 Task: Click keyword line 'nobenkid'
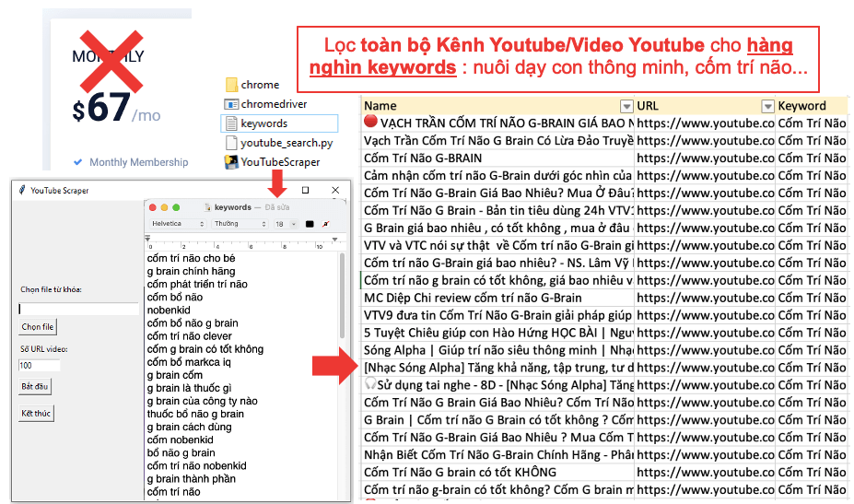pyautogui.click(x=169, y=310)
